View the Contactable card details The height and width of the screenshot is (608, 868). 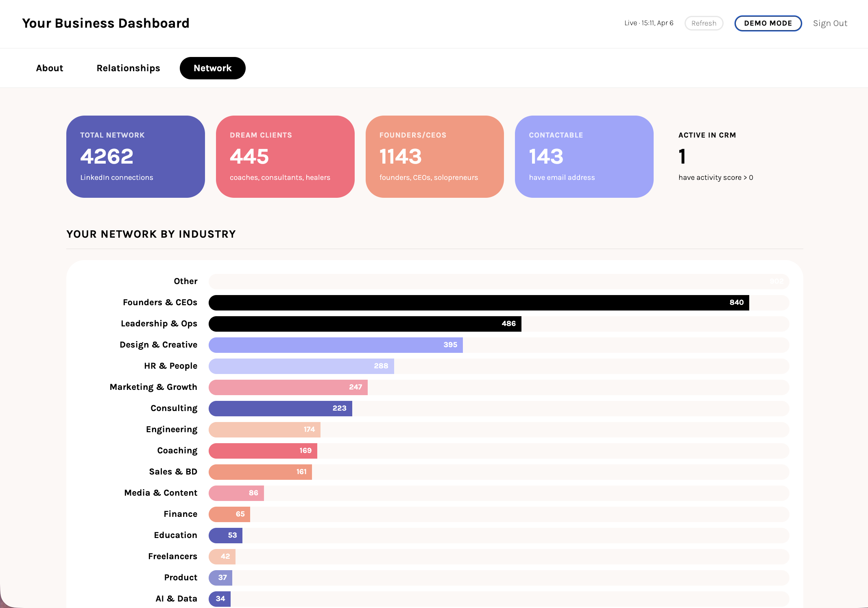[x=584, y=157]
